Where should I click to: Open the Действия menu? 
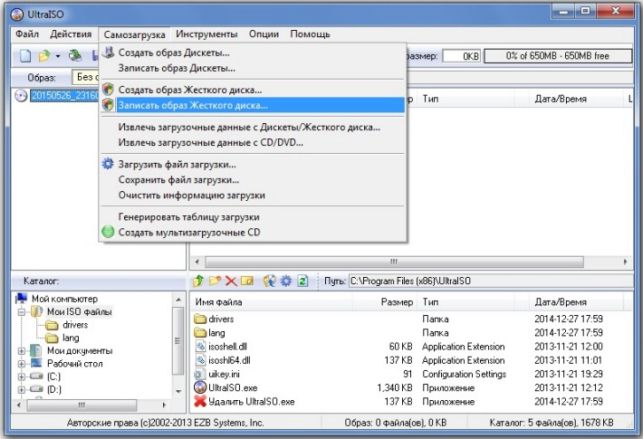tap(71, 34)
